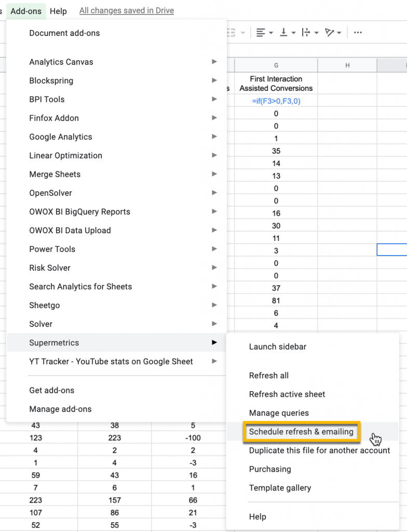The image size is (407, 532).
Task: Expand the OpenSolver submenu arrow
Action: [214, 193]
